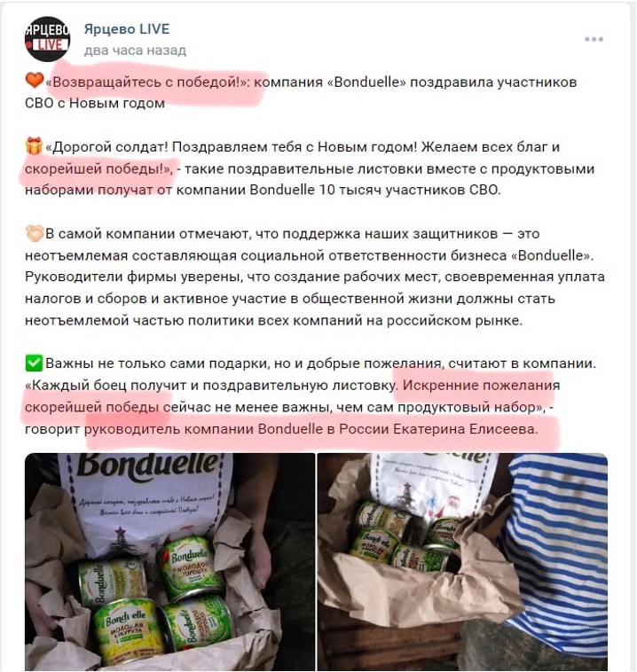This screenshot has width=637, height=672.
Task: Open the three-dot post options menu
Action: click(594, 39)
